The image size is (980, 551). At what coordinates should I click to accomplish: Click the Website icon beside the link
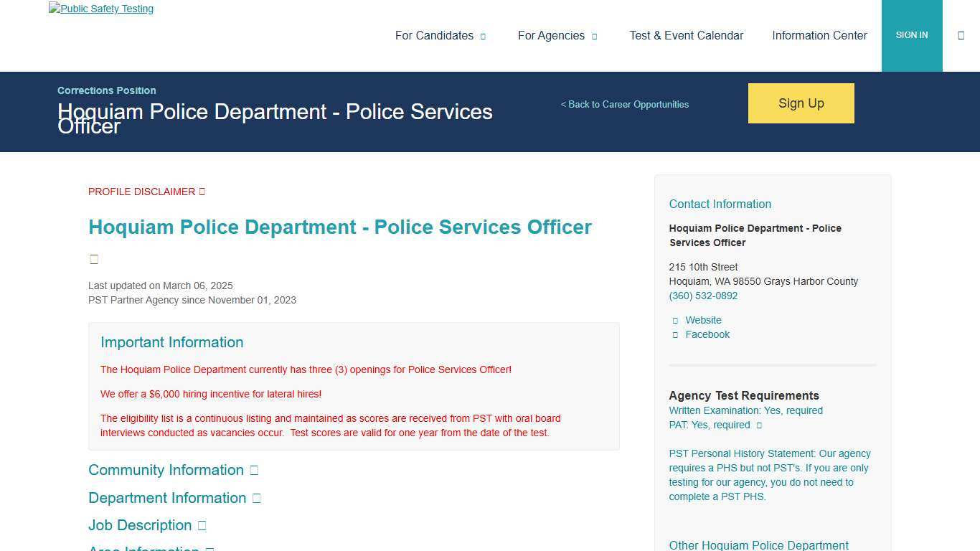point(675,320)
